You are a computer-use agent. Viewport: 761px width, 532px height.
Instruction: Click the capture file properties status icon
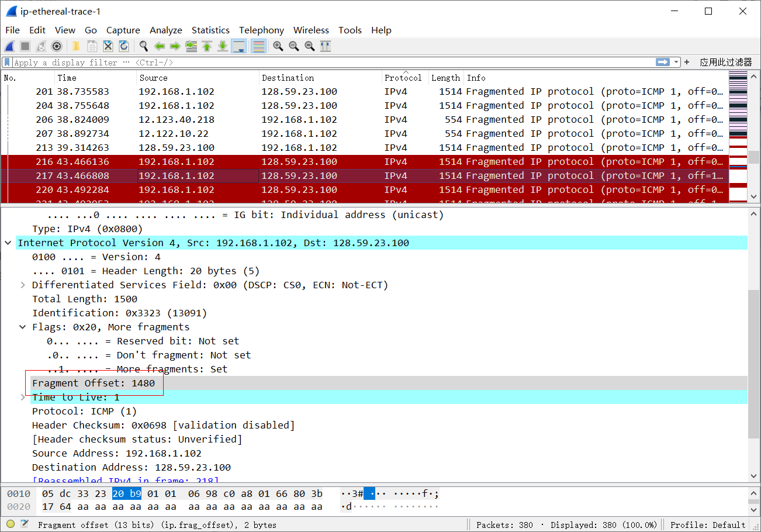25,524
